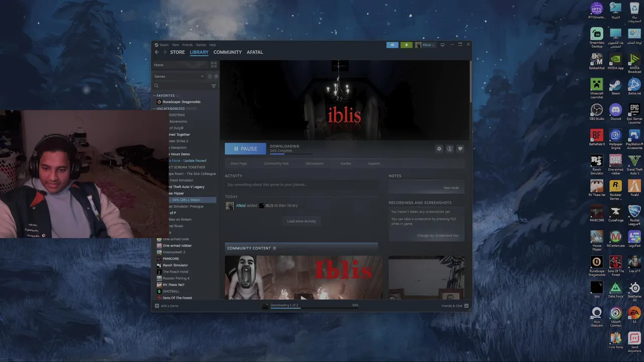
Task: Click Load More Activity button
Action: 301,221
